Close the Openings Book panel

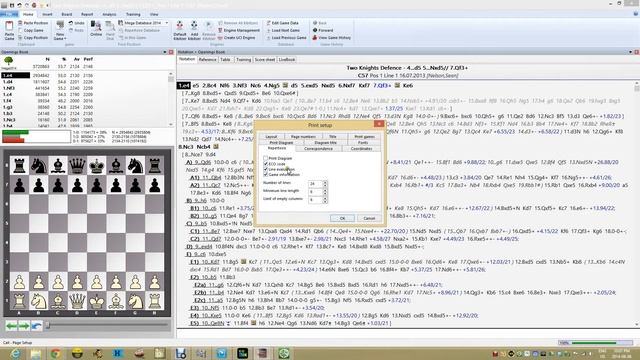pos(171,52)
